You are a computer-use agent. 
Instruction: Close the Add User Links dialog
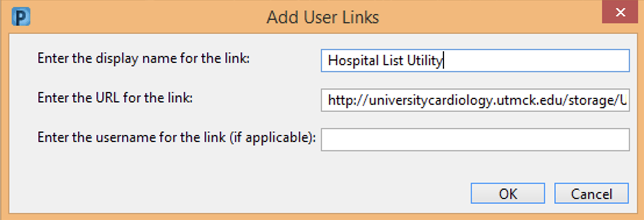(x=620, y=12)
